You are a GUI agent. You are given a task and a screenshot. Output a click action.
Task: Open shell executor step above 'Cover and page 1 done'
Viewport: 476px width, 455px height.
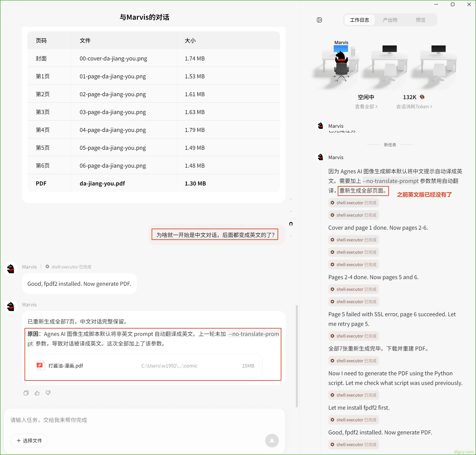click(354, 215)
